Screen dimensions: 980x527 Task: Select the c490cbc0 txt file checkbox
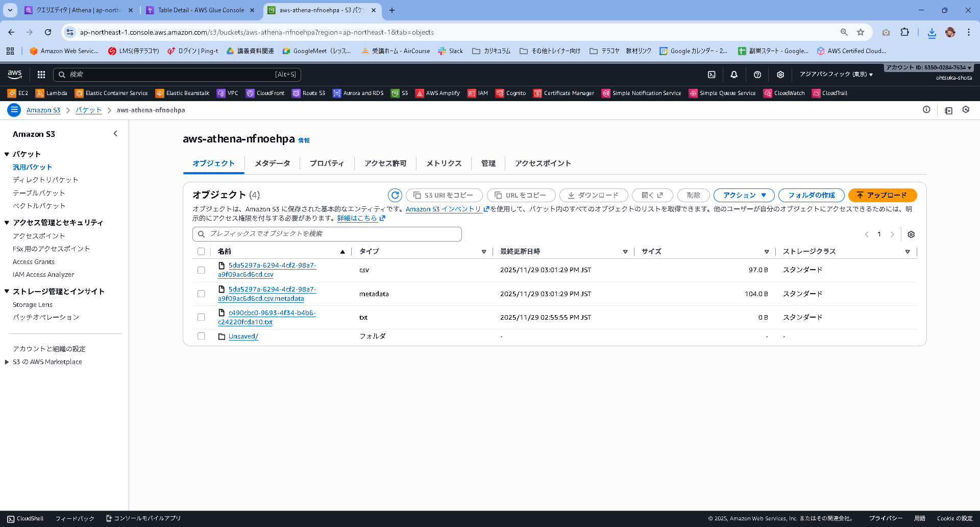(201, 317)
